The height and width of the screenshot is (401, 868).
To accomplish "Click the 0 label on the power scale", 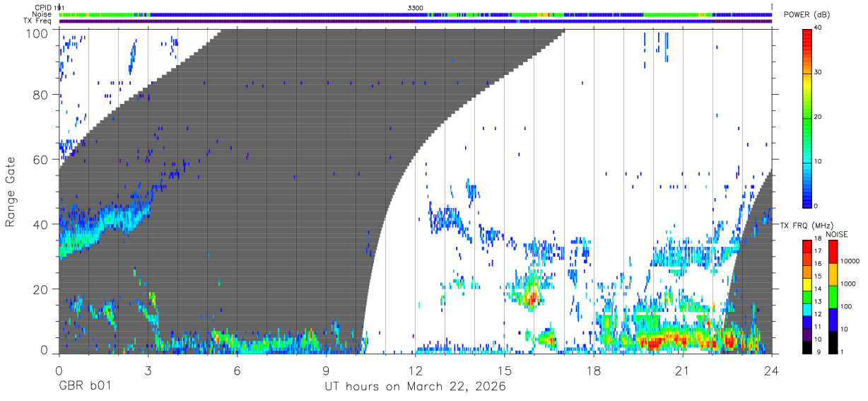I will pyautogui.click(x=814, y=206).
